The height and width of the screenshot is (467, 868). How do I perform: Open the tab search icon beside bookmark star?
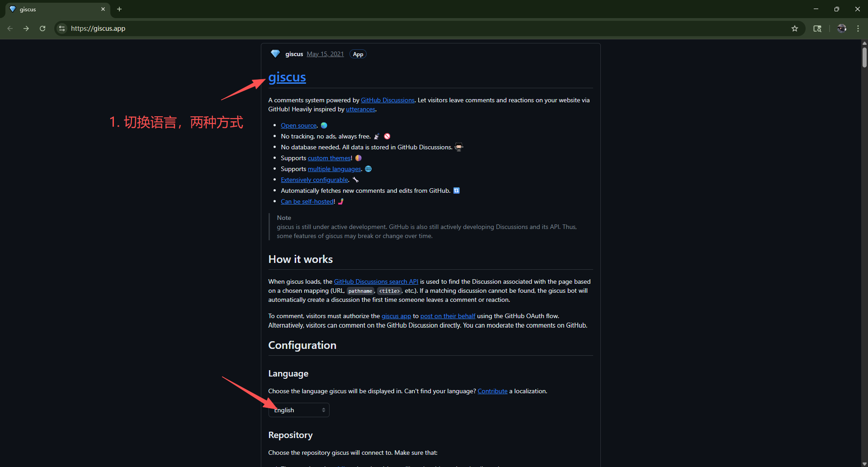[x=817, y=29]
